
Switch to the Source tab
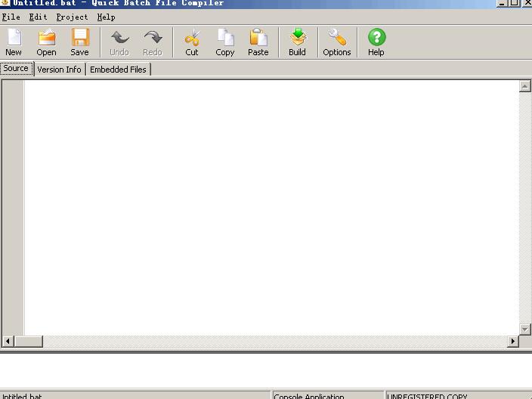(16, 69)
